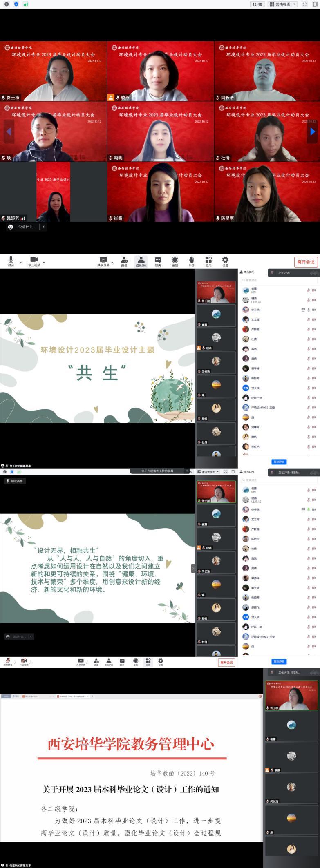Select 陈星雨's video tile
The image size is (320, 868).
coord(267,192)
